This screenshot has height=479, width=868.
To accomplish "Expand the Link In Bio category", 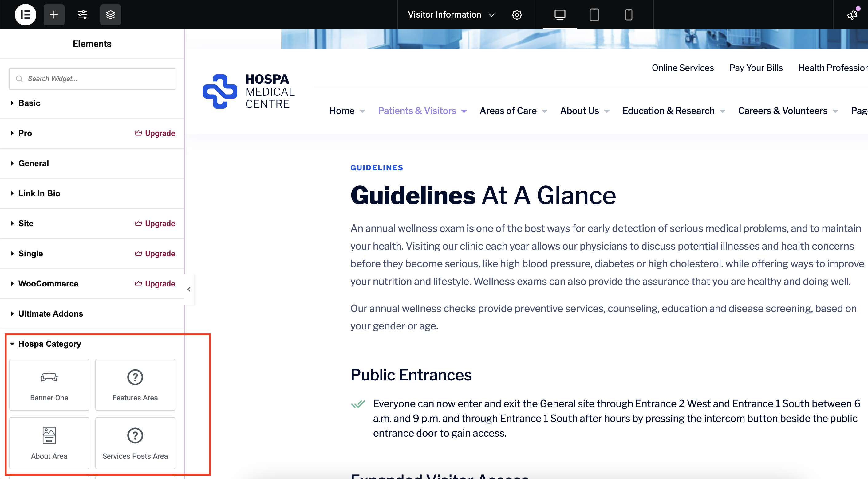I will click(x=92, y=193).
